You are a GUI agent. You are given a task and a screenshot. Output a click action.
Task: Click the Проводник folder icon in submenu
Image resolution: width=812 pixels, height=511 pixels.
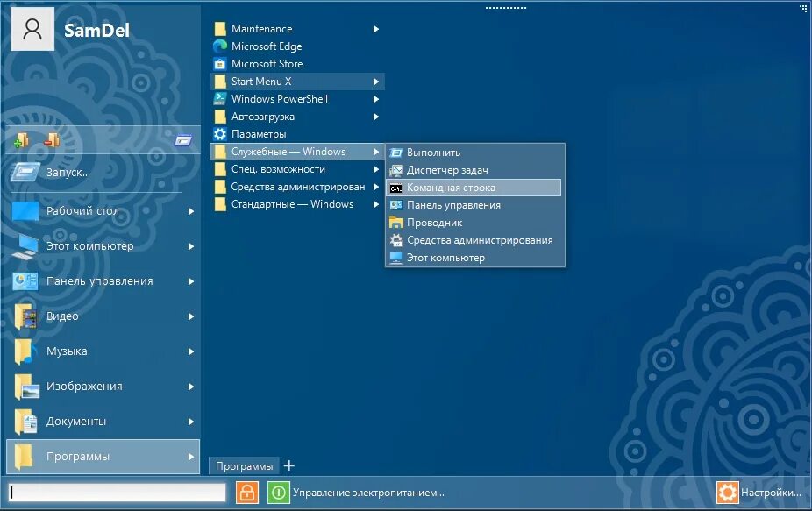(x=396, y=223)
